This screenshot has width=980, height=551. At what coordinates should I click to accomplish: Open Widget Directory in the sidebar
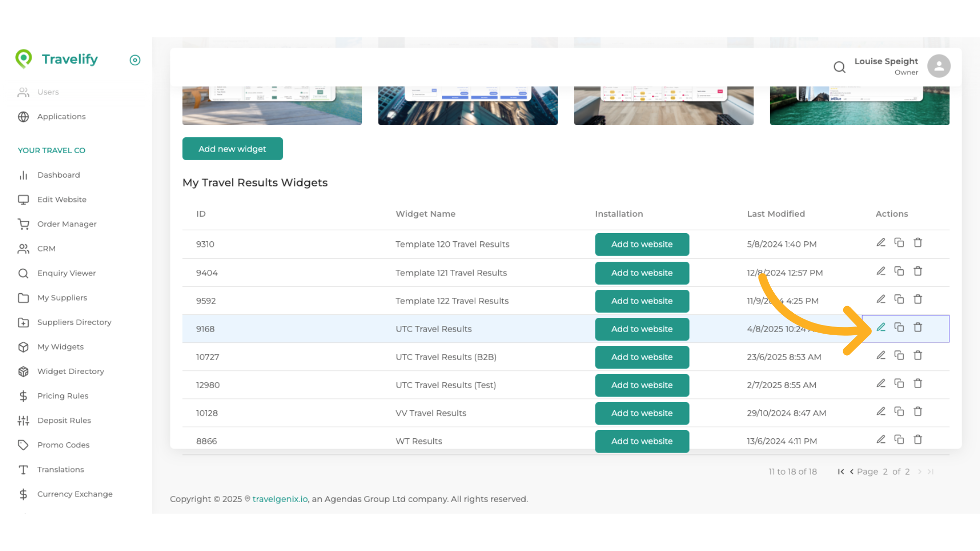pyautogui.click(x=70, y=371)
